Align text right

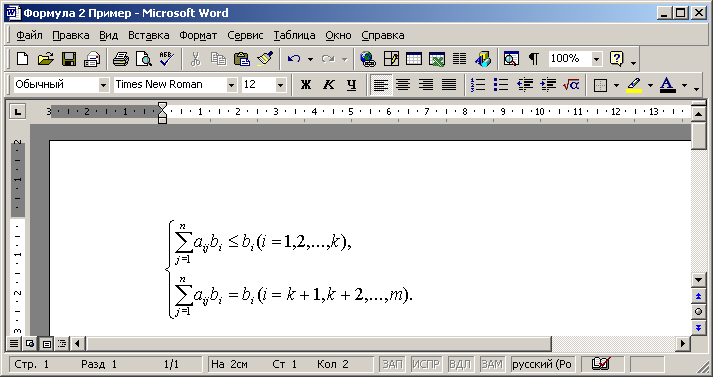point(426,85)
